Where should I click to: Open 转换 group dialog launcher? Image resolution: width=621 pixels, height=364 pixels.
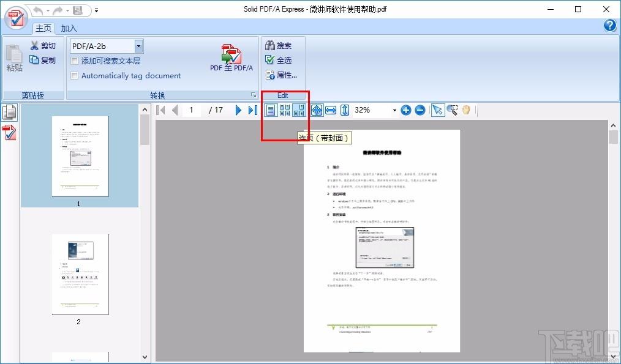tap(254, 95)
